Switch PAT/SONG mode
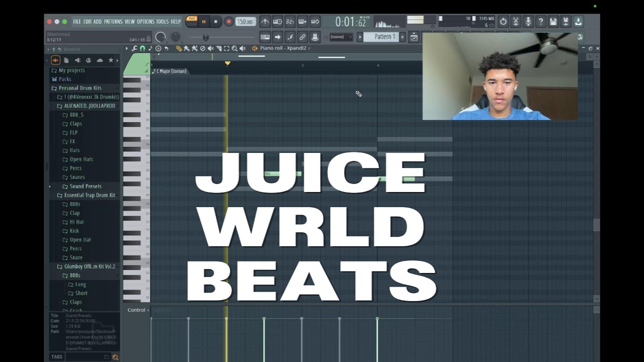This screenshot has height=362, width=644. [192, 21]
